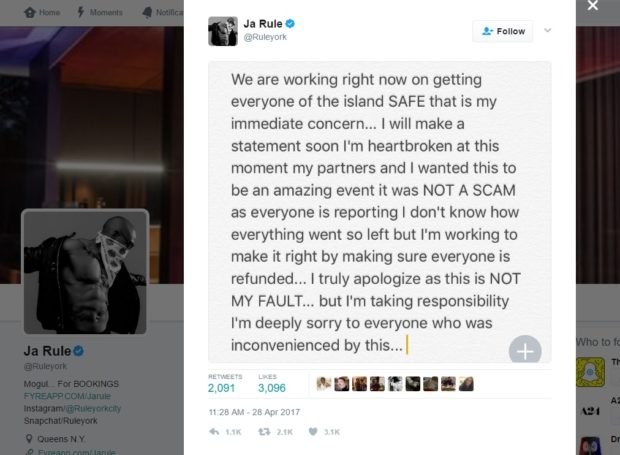Open Ja Rule's large profile photo
This screenshot has width=620, height=455.
(x=85, y=271)
